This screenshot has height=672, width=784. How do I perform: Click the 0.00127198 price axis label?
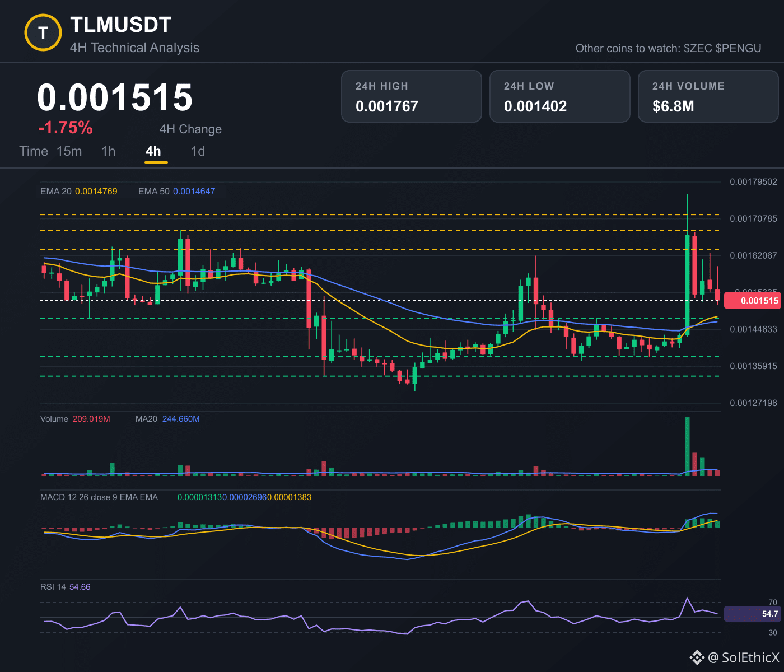[753, 403]
